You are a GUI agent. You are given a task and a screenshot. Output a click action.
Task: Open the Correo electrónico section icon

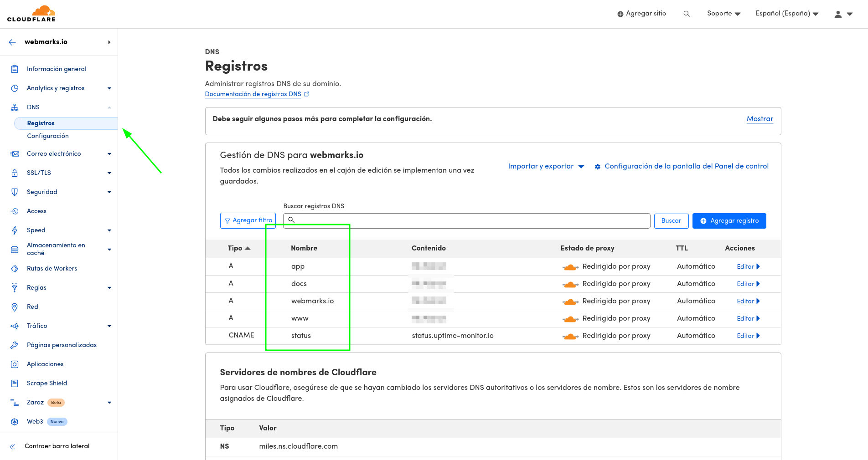15,153
